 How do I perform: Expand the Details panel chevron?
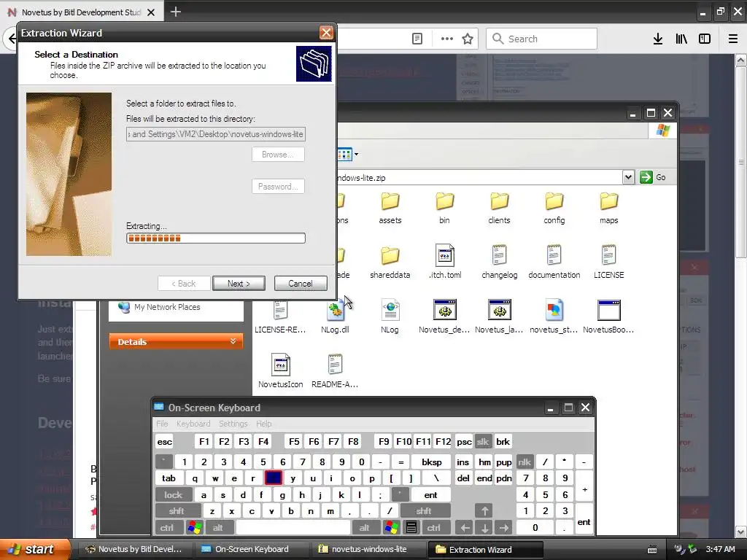pos(233,341)
